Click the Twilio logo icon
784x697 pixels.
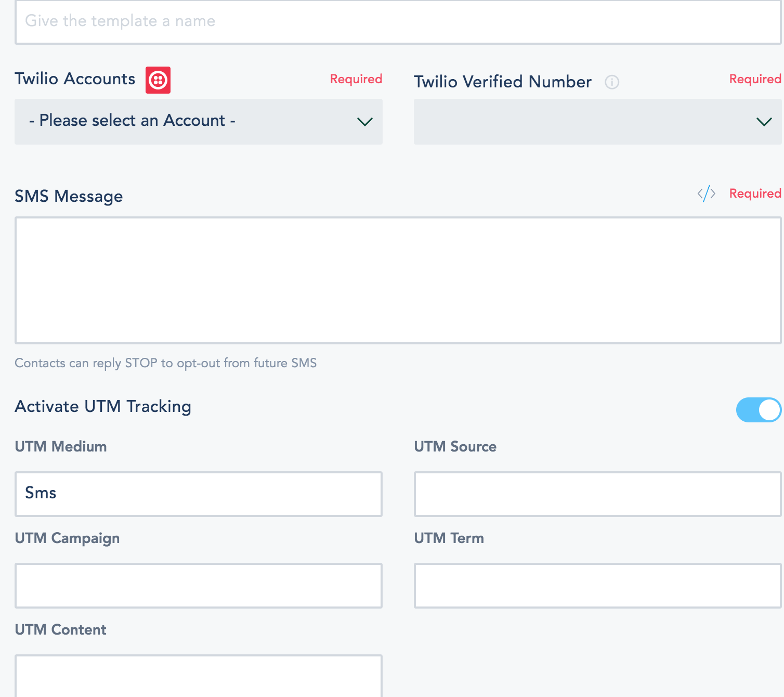tap(158, 80)
